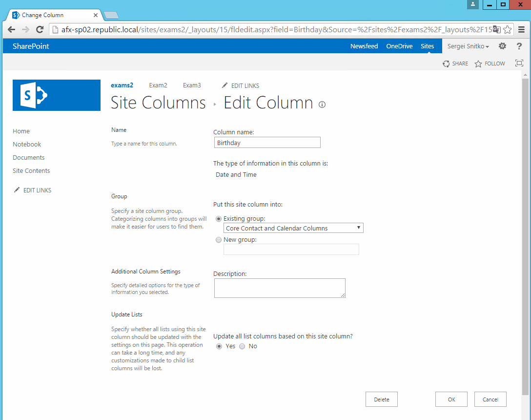Click the Delete button

tap(381, 399)
